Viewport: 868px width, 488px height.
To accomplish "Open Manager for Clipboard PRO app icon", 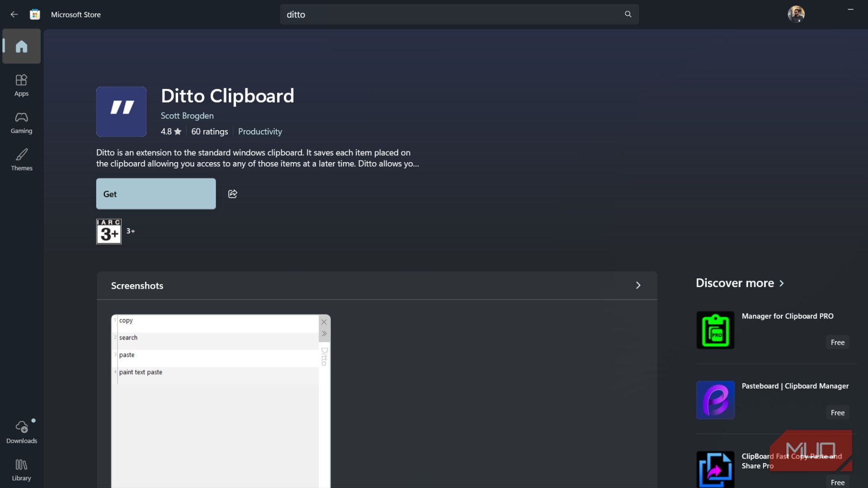I will pos(715,330).
